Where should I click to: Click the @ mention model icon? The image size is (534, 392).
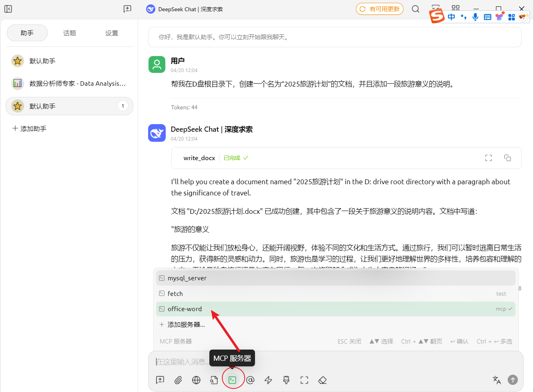[251, 380]
